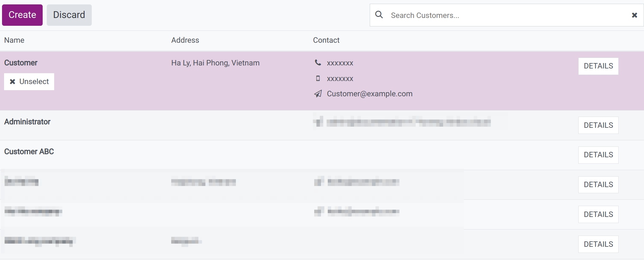Open DETAILS for Customer ABC
The width and height of the screenshot is (644, 260).
[598, 155]
